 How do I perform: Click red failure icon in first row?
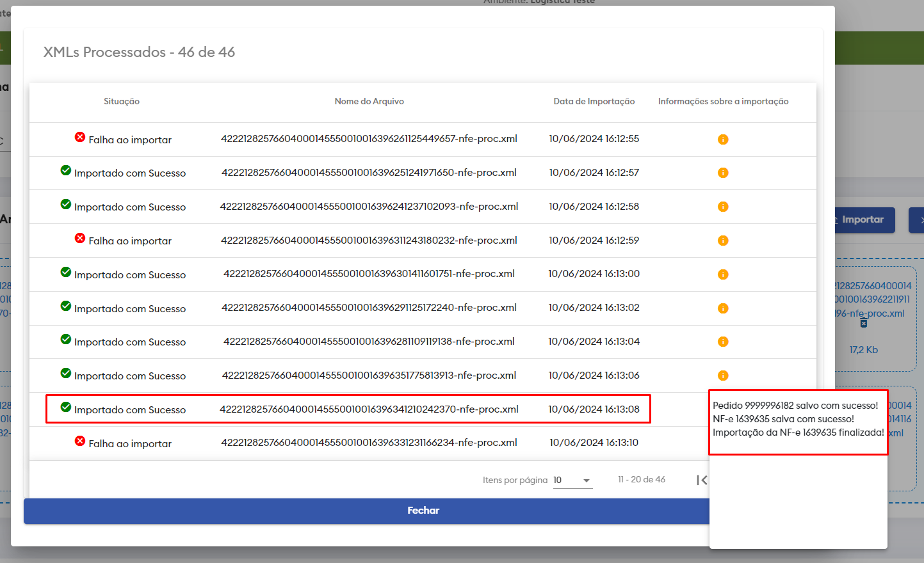coord(80,138)
